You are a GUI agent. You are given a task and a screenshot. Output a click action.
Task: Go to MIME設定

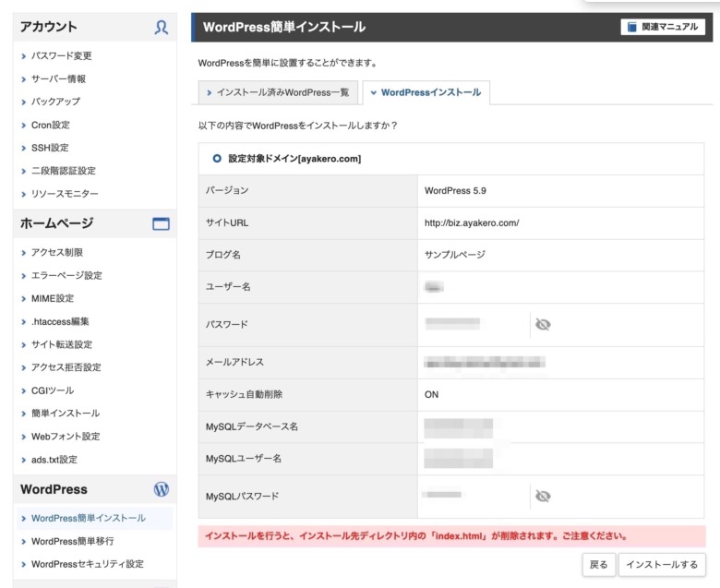click(53, 298)
